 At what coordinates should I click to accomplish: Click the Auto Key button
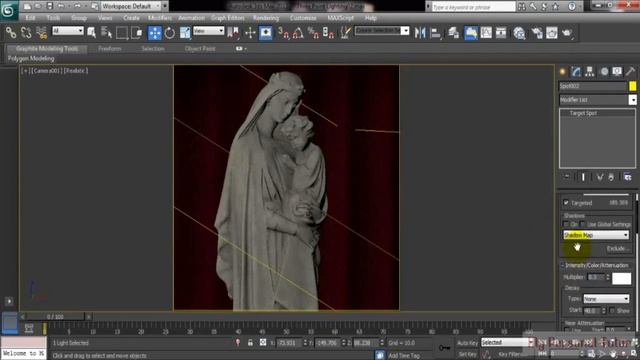(467, 343)
